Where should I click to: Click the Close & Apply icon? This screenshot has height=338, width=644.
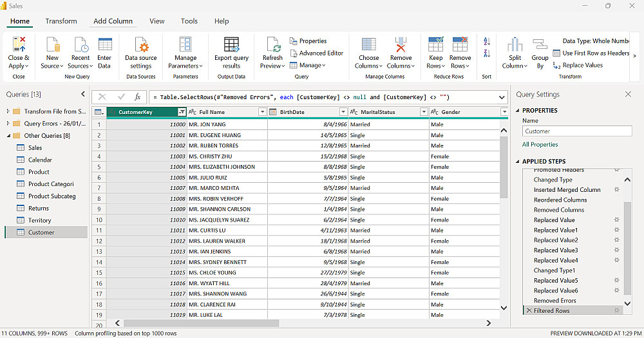click(x=19, y=45)
